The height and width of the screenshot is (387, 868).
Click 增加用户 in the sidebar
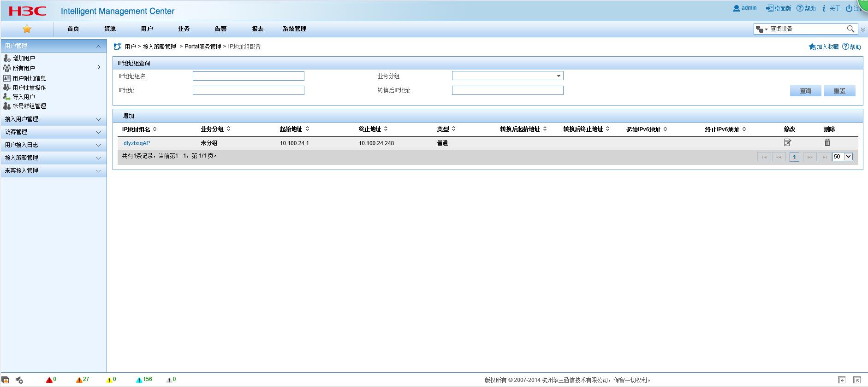pos(24,58)
